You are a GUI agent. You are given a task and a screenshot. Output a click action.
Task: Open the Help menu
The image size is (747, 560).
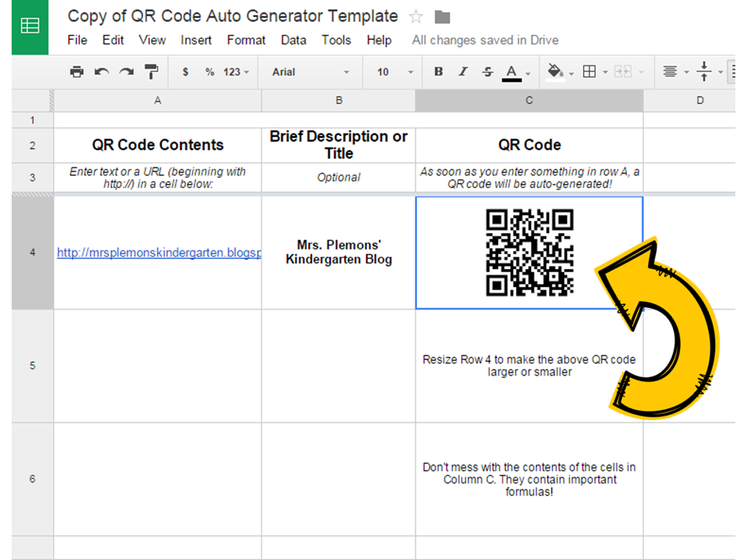coord(379,40)
